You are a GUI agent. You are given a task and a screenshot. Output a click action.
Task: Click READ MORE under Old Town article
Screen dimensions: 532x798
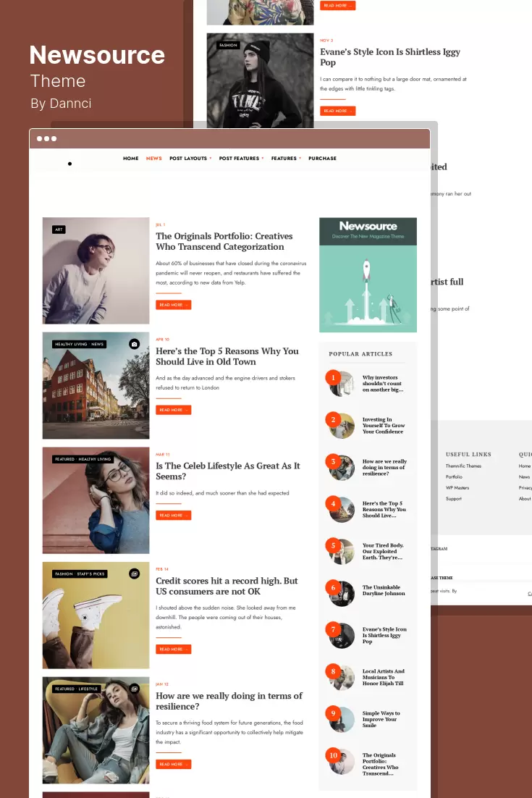click(174, 410)
